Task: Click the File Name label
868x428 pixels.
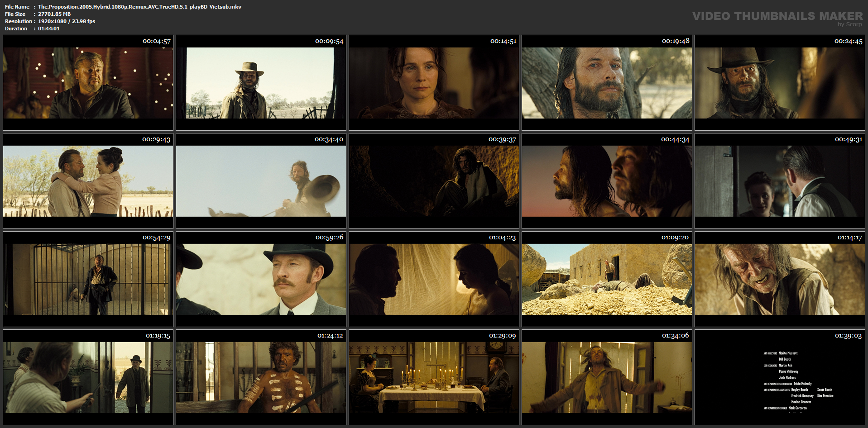Action: pos(17,7)
